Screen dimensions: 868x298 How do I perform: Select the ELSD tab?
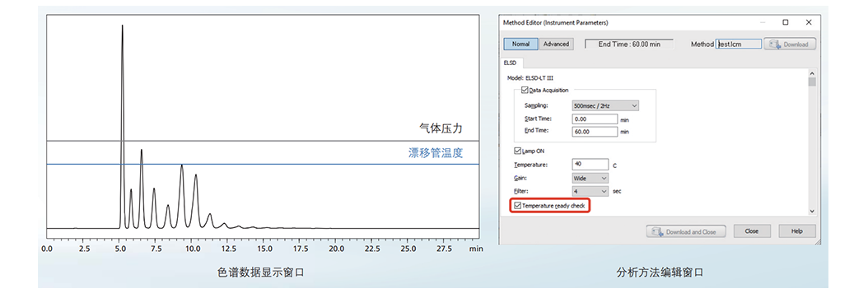coord(510,63)
